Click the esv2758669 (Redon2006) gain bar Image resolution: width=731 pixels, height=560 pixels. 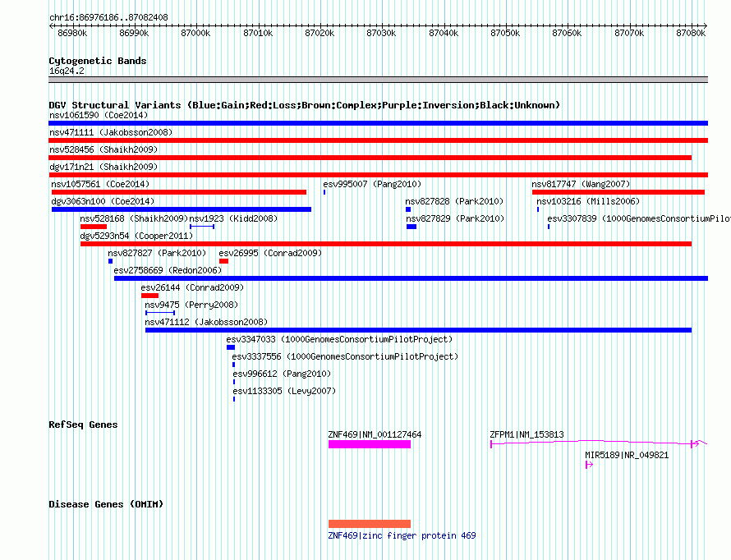point(411,278)
